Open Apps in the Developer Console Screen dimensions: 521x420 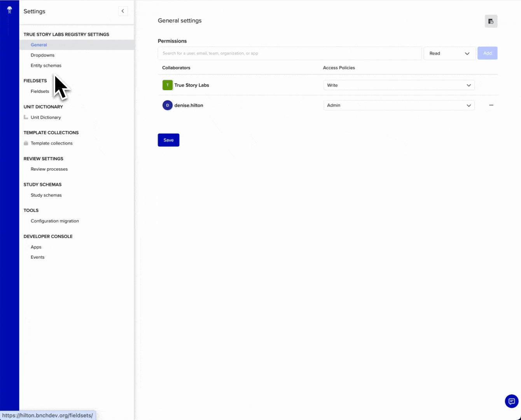36,247
